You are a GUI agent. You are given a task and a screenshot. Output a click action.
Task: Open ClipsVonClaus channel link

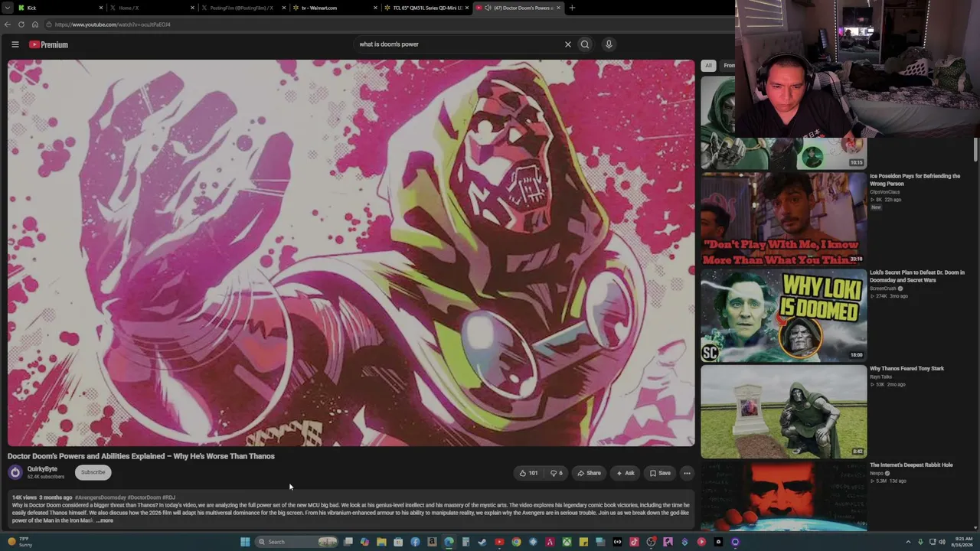coord(885,192)
